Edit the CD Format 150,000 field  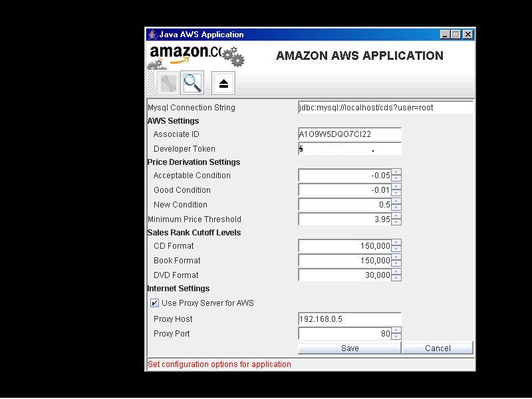point(344,246)
